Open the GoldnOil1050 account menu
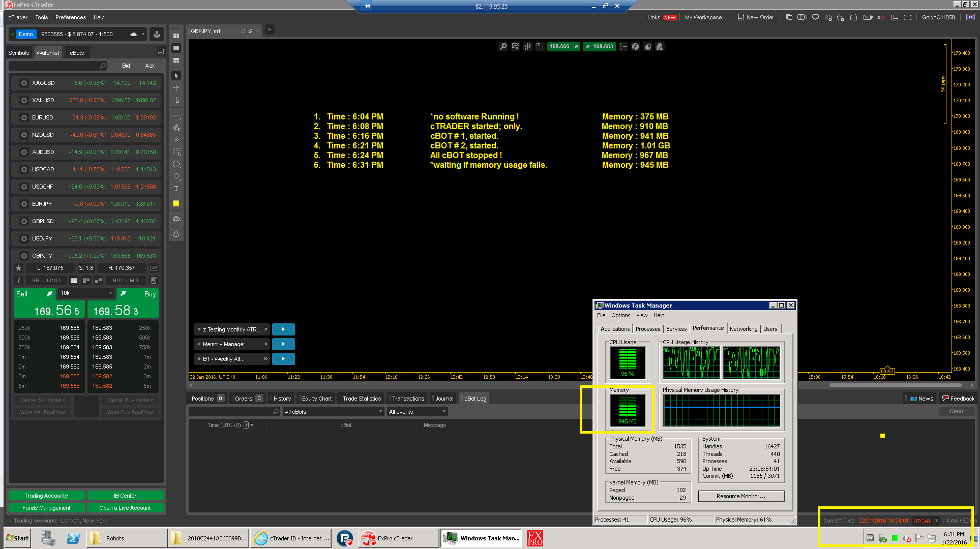980x549 pixels. tap(938, 17)
